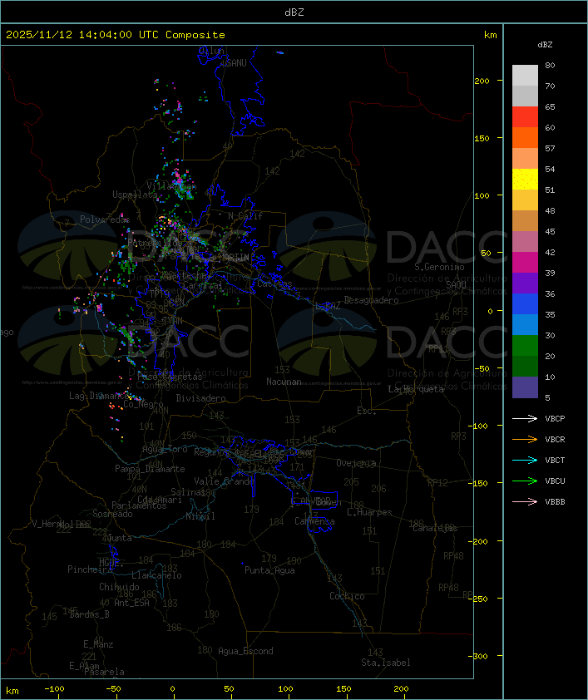The height and width of the screenshot is (700, 588).
Task: Pick the light gray 70–80 dBZ swatch
Action: [x=525, y=76]
